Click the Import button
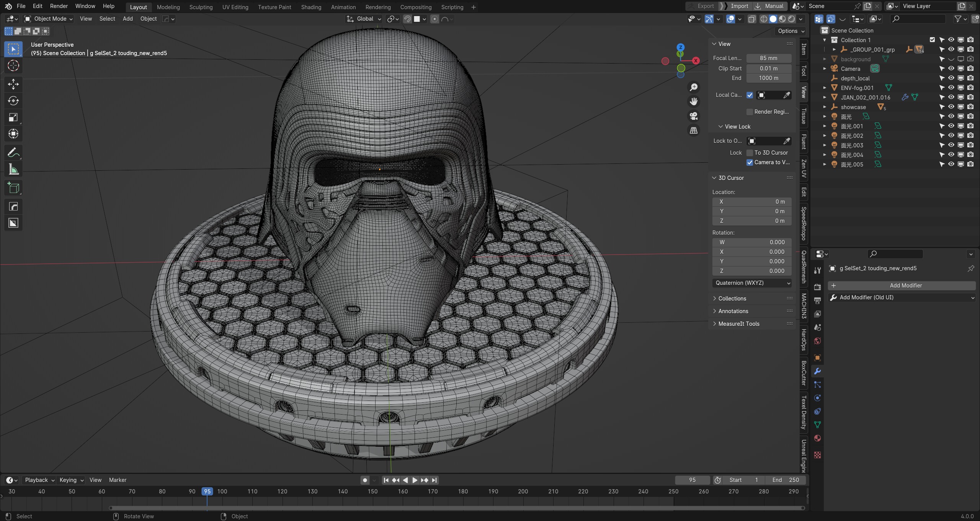 coord(735,6)
